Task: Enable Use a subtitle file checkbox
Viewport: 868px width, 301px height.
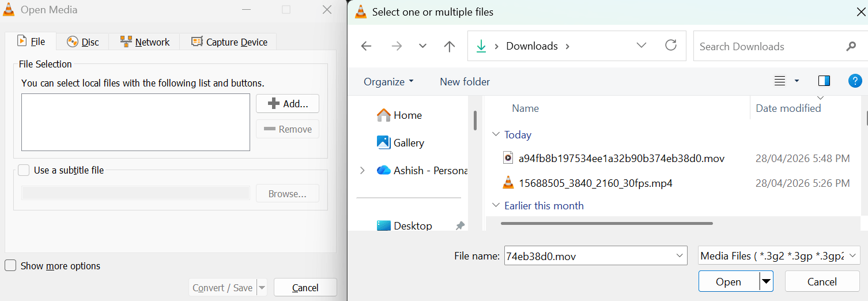Action: coord(24,170)
